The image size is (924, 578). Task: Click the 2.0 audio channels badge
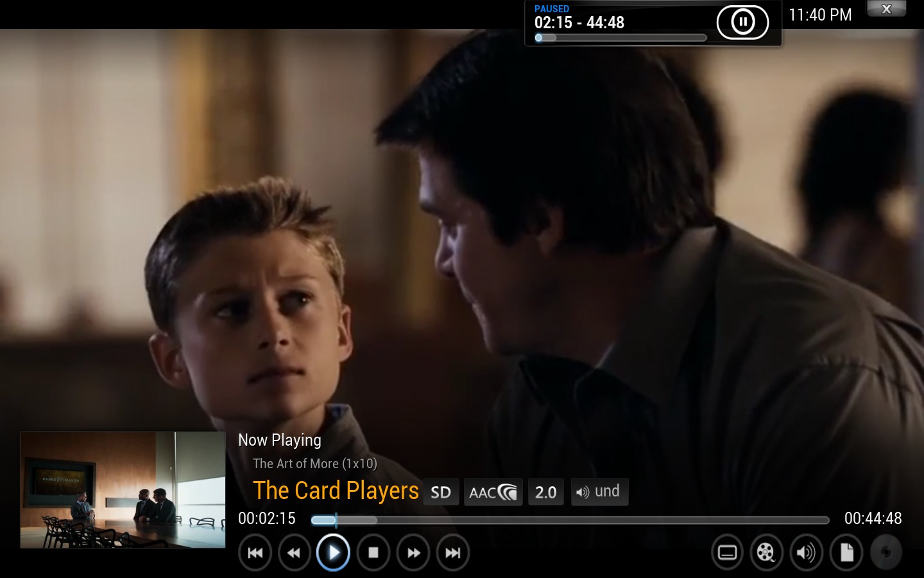(545, 493)
